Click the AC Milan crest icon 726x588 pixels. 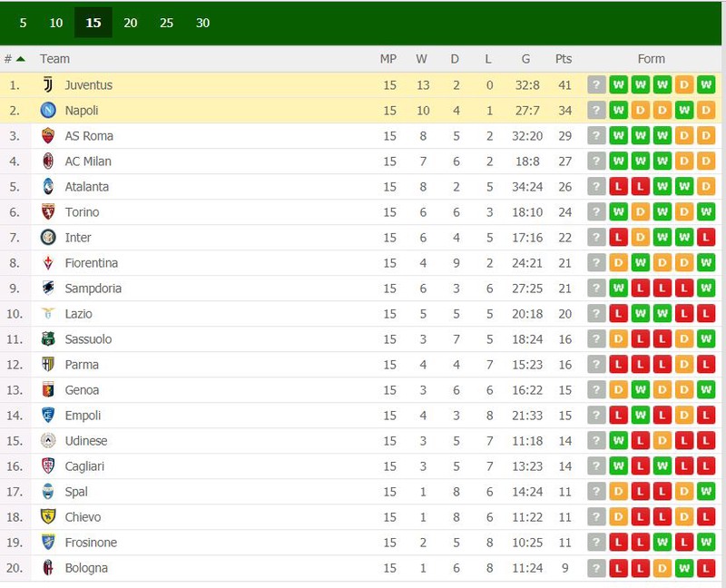point(48,162)
